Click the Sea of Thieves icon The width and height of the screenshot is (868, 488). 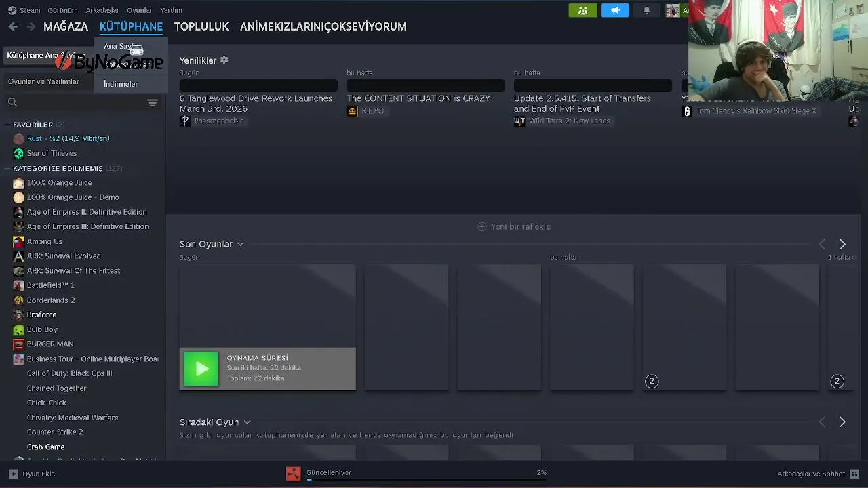(x=19, y=153)
